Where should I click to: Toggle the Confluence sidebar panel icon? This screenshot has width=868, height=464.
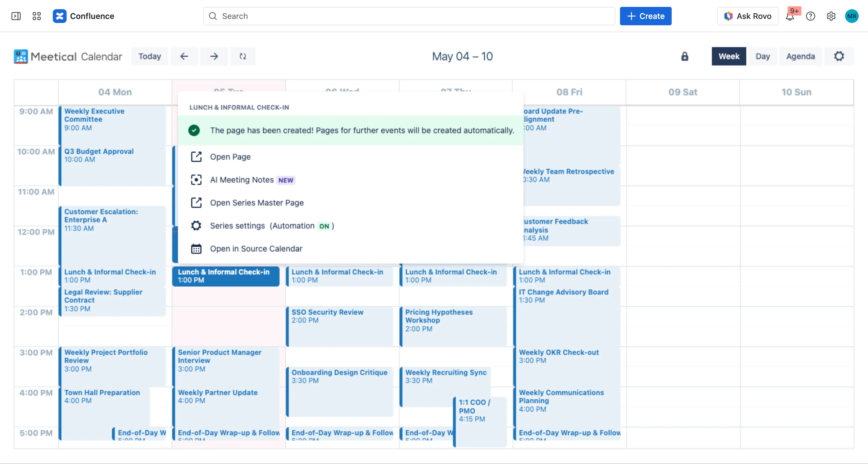click(16, 16)
